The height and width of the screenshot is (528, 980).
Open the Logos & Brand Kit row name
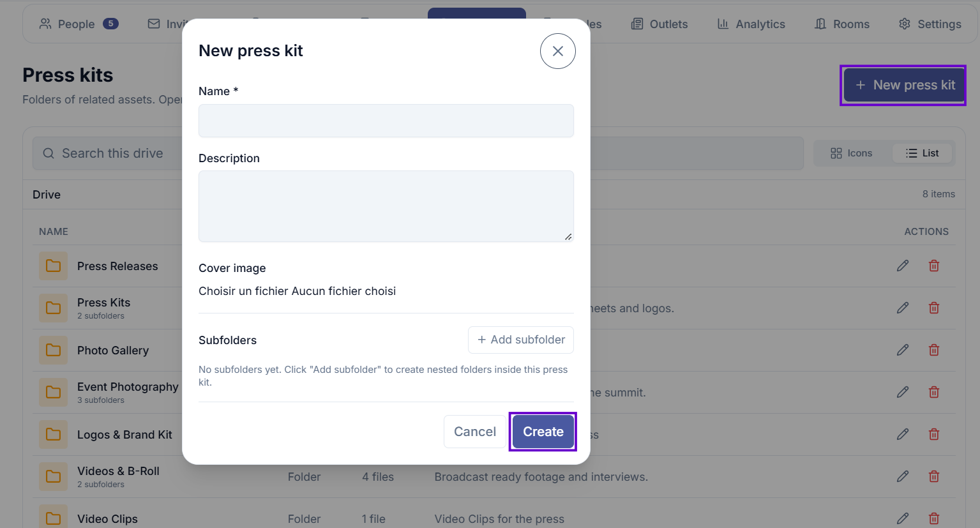click(124, 435)
